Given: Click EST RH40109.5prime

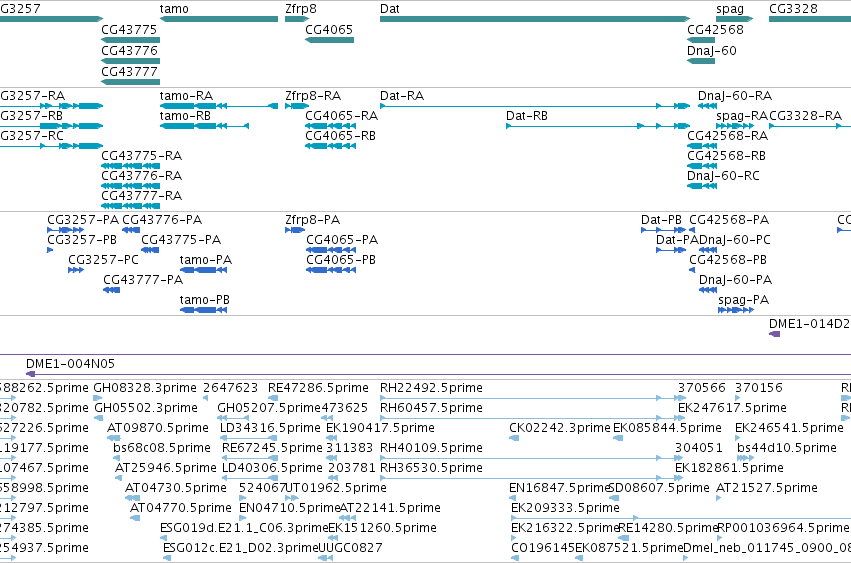Looking at the screenshot, I should (431, 448).
